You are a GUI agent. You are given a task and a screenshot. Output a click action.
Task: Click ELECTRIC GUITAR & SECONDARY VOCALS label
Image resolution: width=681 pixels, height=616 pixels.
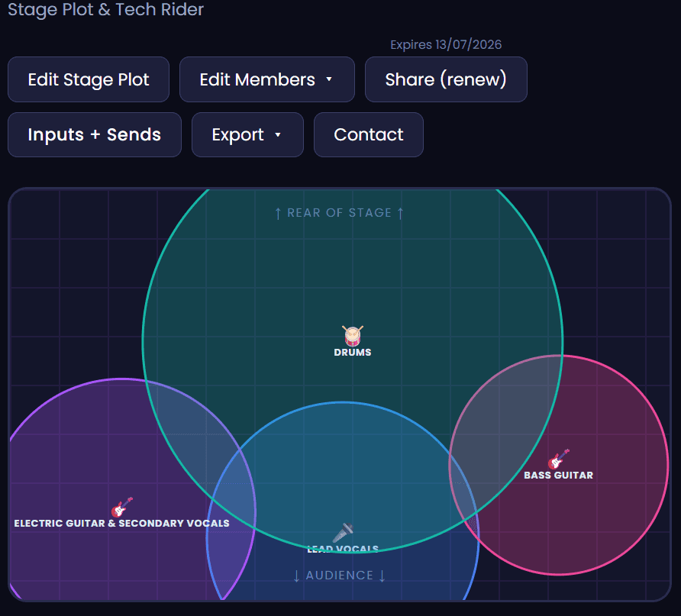click(x=121, y=524)
